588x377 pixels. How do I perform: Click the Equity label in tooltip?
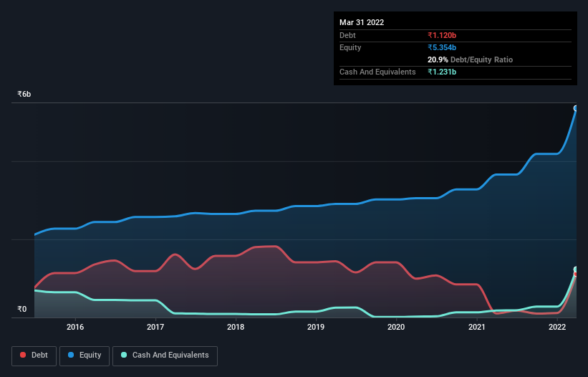click(350, 47)
